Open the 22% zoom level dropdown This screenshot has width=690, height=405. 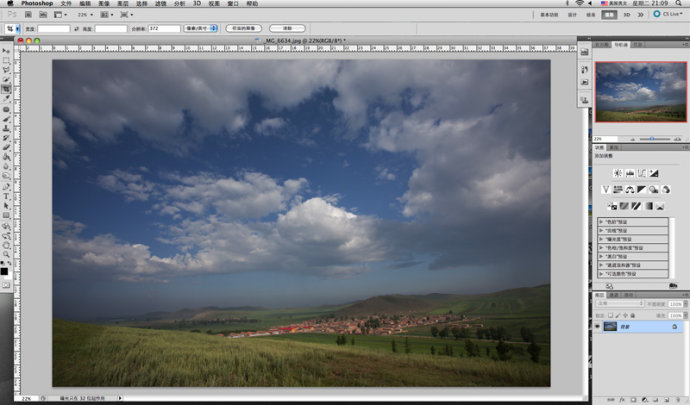click(85, 15)
